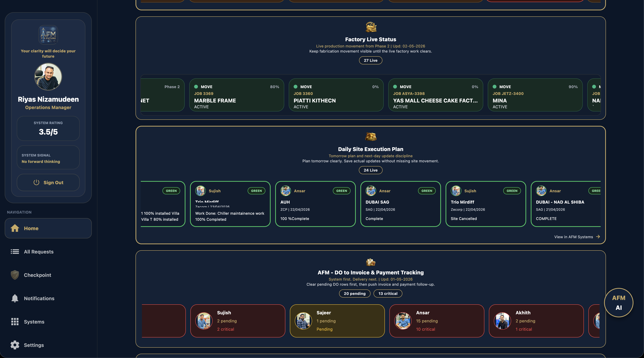
Task: Open the Checkpoint page
Action: [x=48, y=275]
